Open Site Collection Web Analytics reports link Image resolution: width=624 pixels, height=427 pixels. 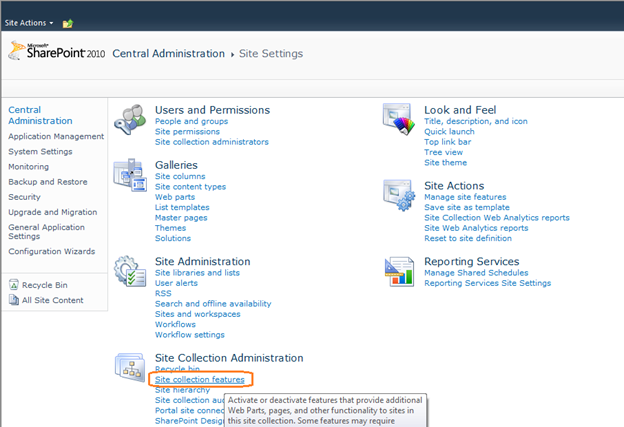pos(497,217)
